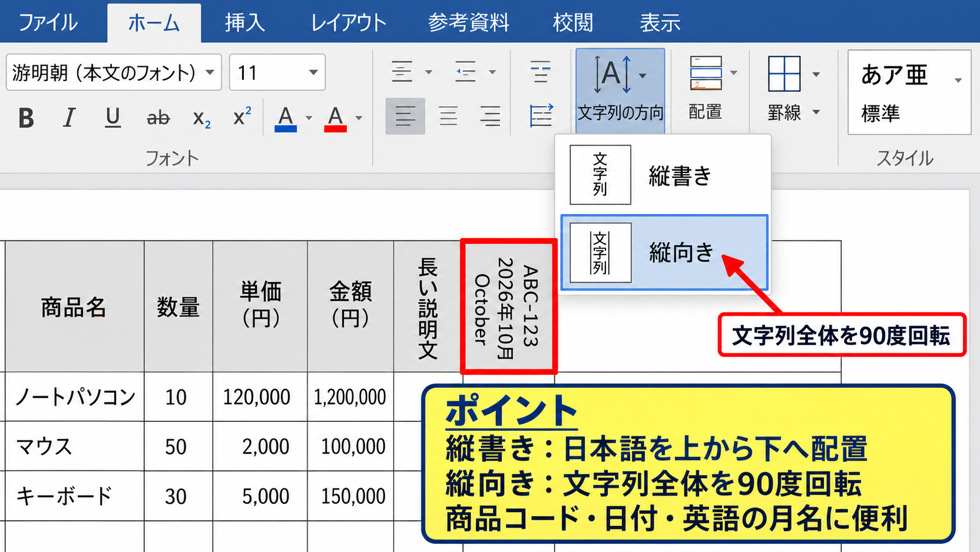Screen dimensions: 980x552
Task: Click the キーボード cell
Action: pos(74,496)
